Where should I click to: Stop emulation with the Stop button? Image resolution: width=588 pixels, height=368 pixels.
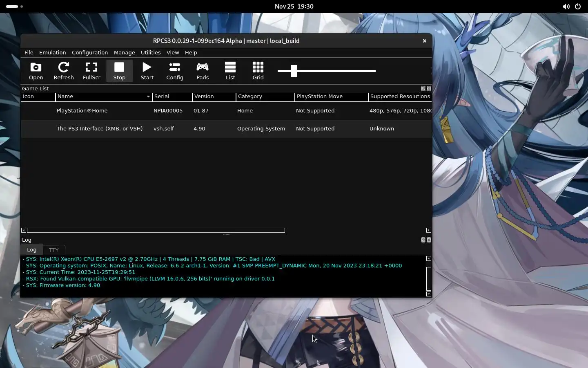[119, 71]
